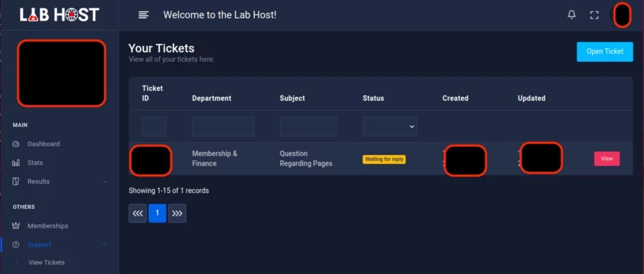Go to Memberships page

(x=48, y=226)
